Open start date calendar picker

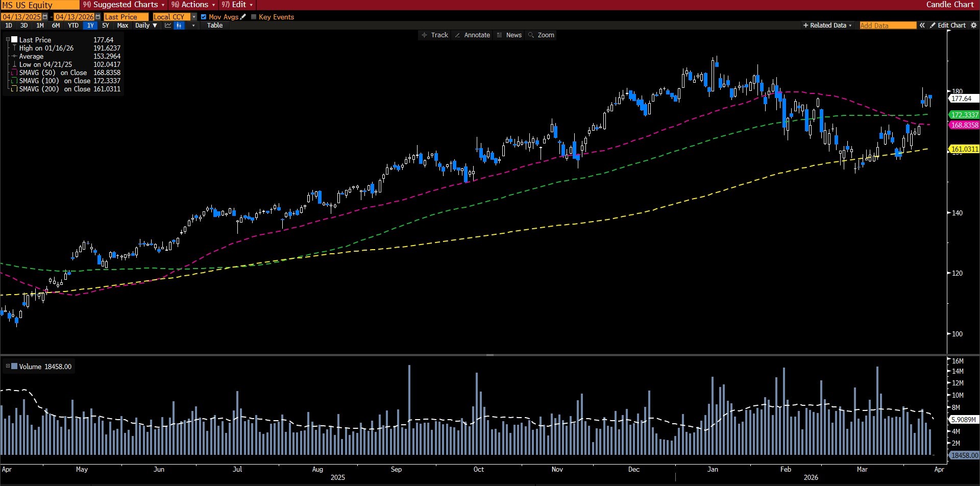click(x=45, y=17)
